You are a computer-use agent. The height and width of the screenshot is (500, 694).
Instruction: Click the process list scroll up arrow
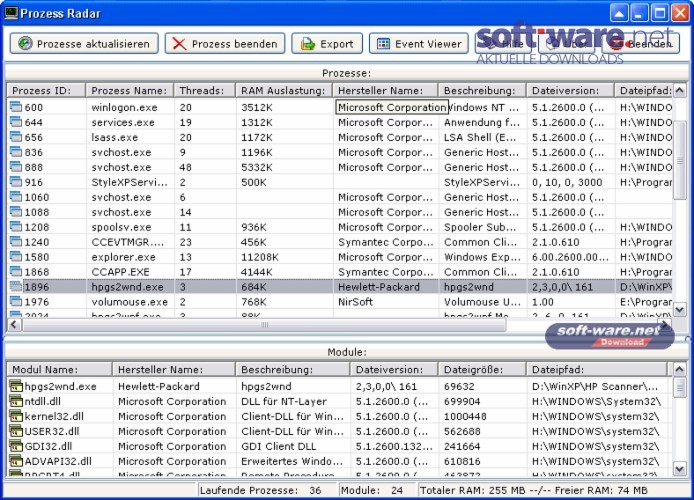pyautogui.click(x=680, y=90)
